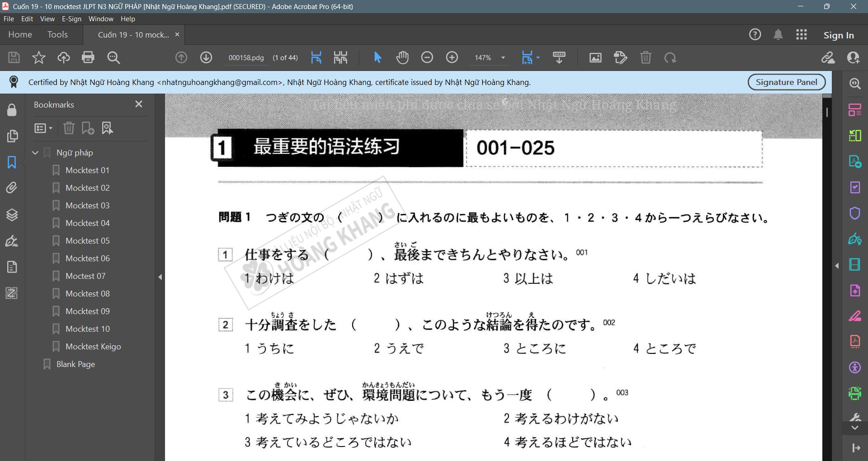Delete the selected bookmark via trash icon
The image size is (868, 461).
[69, 128]
